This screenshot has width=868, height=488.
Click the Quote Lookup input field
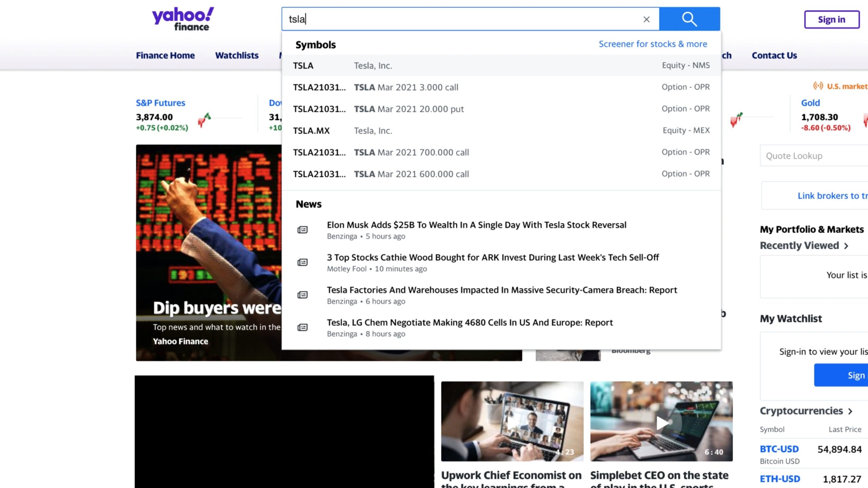(814, 156)
